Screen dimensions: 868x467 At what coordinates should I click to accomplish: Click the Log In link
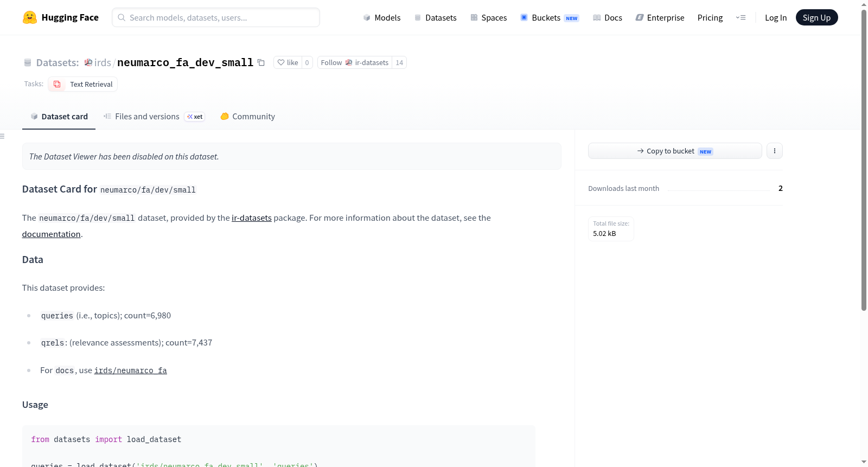tap(776, 17)
